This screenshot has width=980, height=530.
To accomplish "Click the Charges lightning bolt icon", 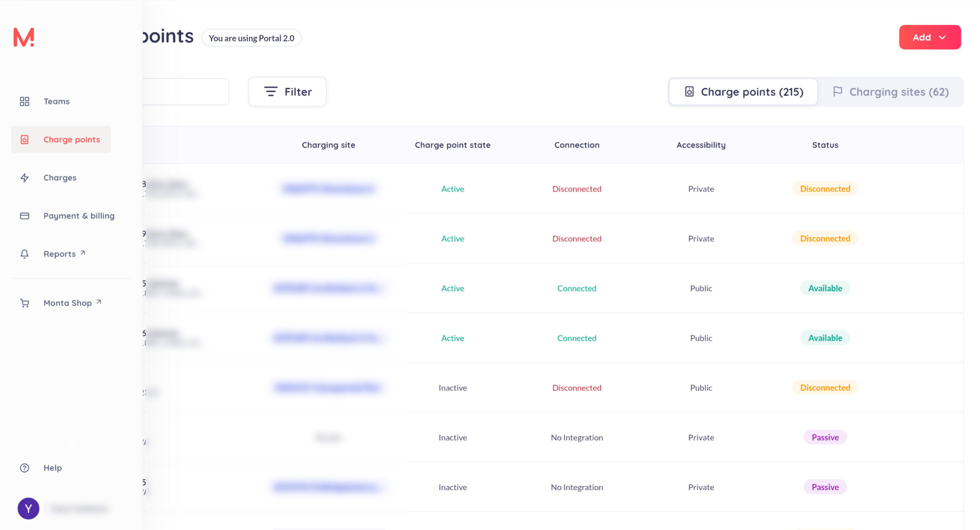I will pyautogui.click(x=24, y=178).
